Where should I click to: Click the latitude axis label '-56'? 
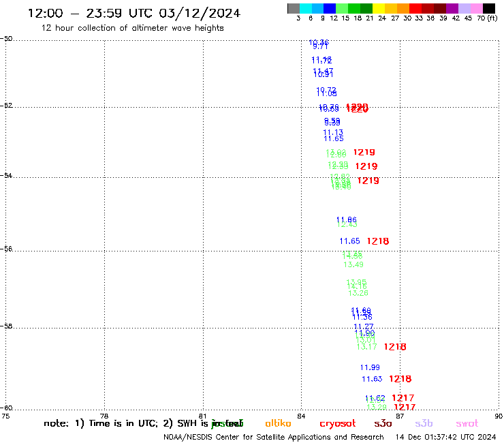click(6, 249)
